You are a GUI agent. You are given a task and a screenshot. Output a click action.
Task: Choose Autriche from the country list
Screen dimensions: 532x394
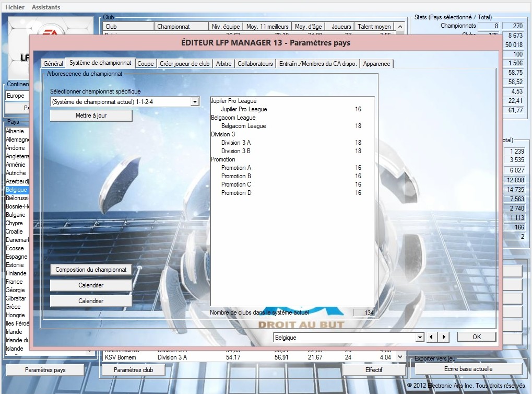[16, 173]
